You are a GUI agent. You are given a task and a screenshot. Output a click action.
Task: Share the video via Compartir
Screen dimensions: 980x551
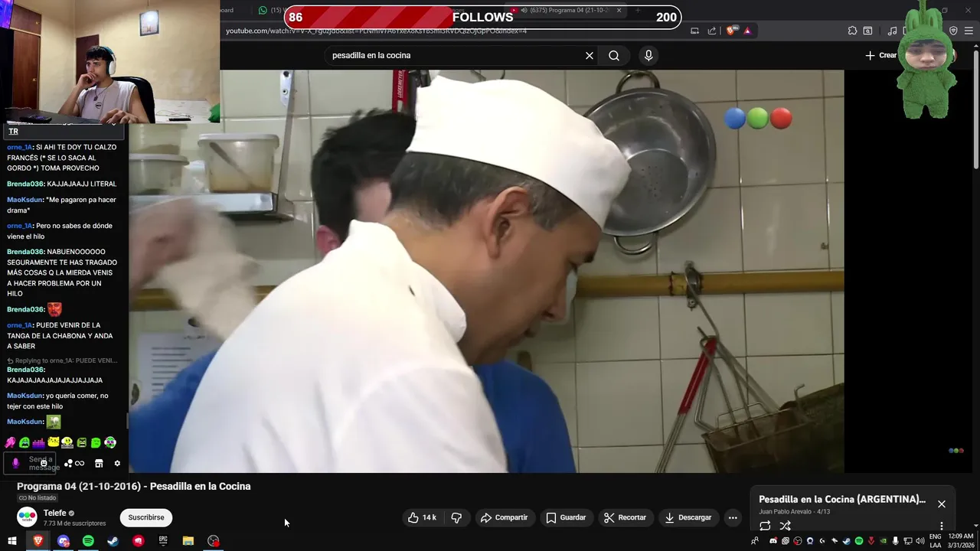tap(504, 518)
